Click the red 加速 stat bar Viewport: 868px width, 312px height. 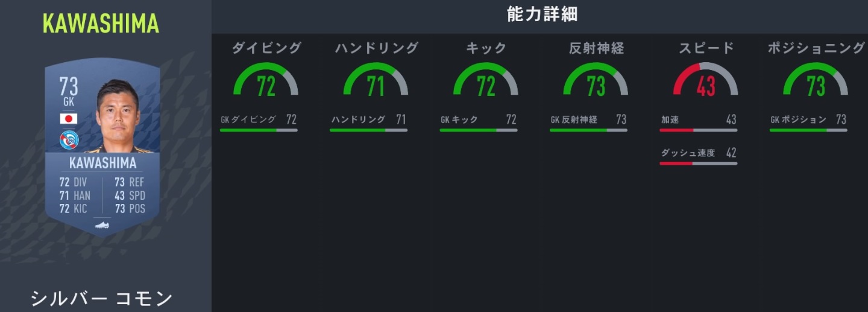[698, 129]
